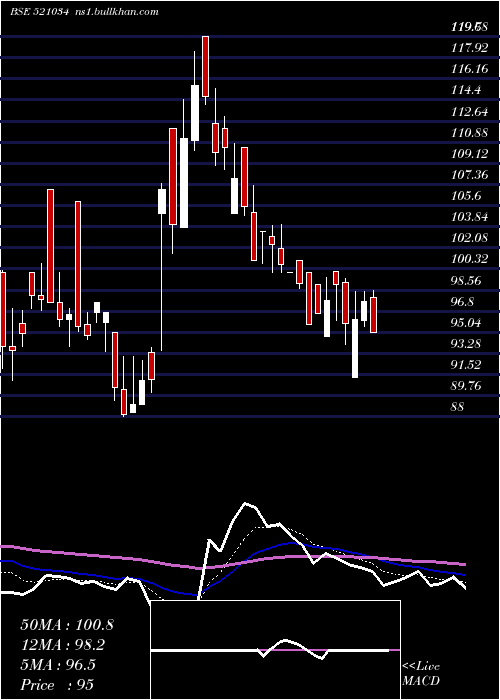Select the 96.8 price axis label
The width and height of the screenshot is (500, 700).
[x=462, y=302]
